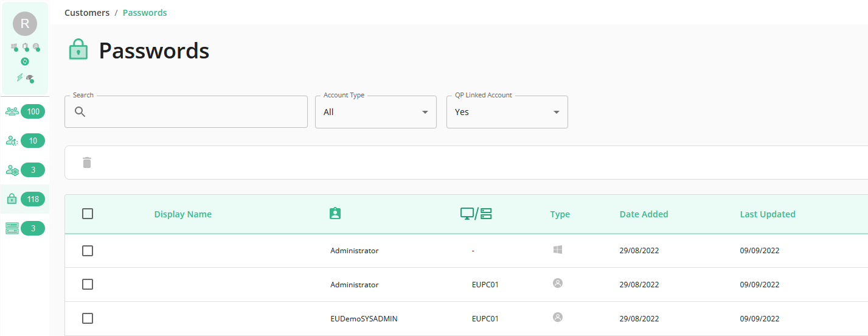
Task: Sort by the account badge column icon
Action: [x=335, y=214]
